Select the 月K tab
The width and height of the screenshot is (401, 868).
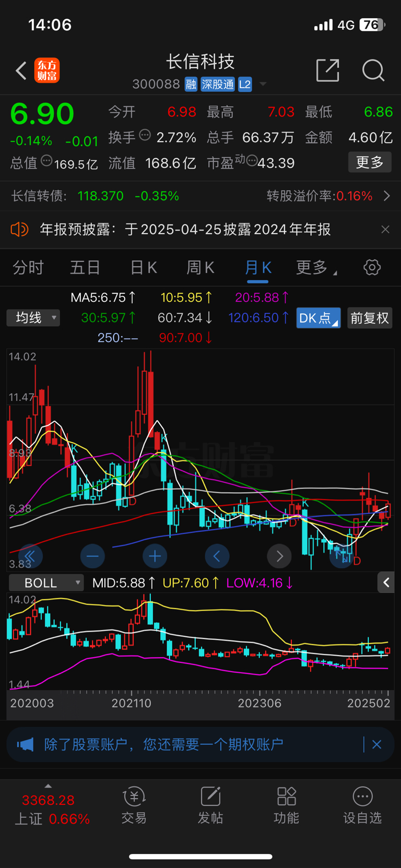click(x=258, y=268)
